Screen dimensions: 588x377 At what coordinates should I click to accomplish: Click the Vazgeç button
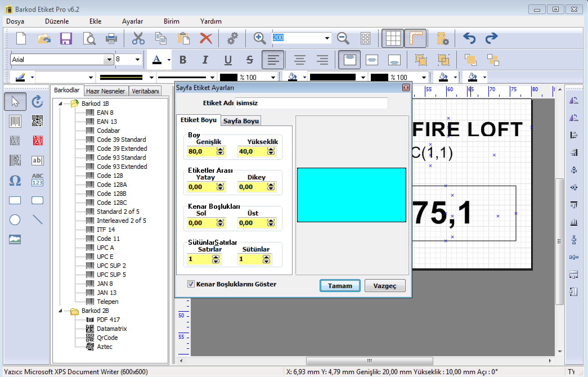tap(385, 286)
